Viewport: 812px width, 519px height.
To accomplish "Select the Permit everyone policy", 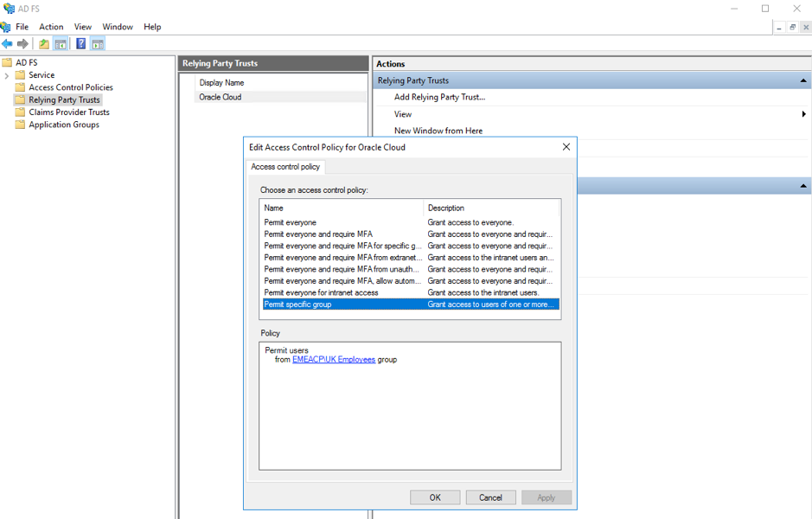I will coord(410,222).
